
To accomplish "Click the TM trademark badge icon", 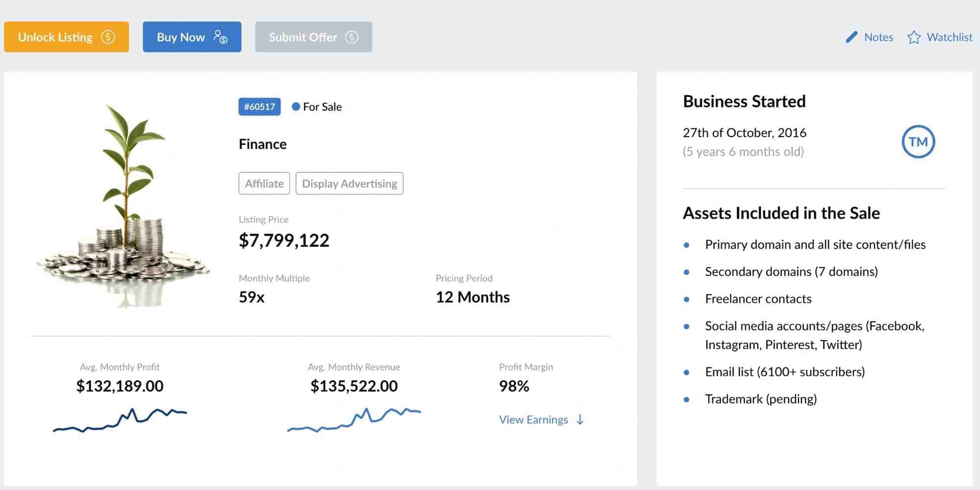I will click(x=918, y=142).
